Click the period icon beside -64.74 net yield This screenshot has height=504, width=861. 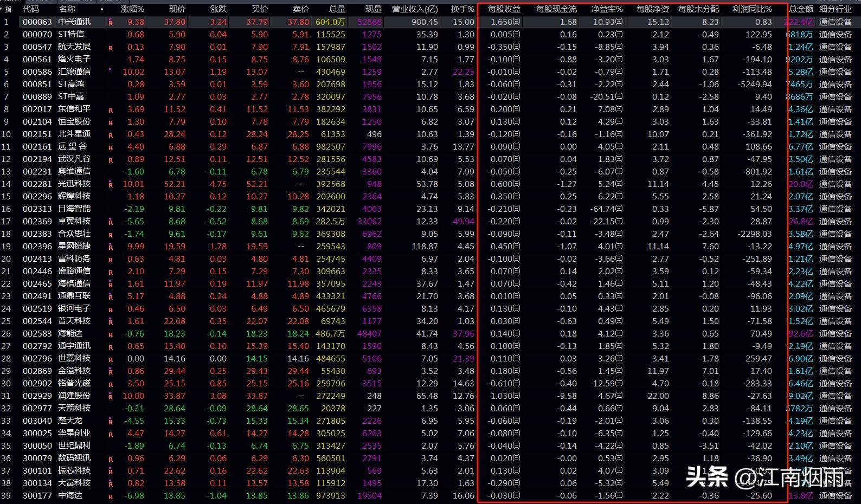[x=619, y=209]
